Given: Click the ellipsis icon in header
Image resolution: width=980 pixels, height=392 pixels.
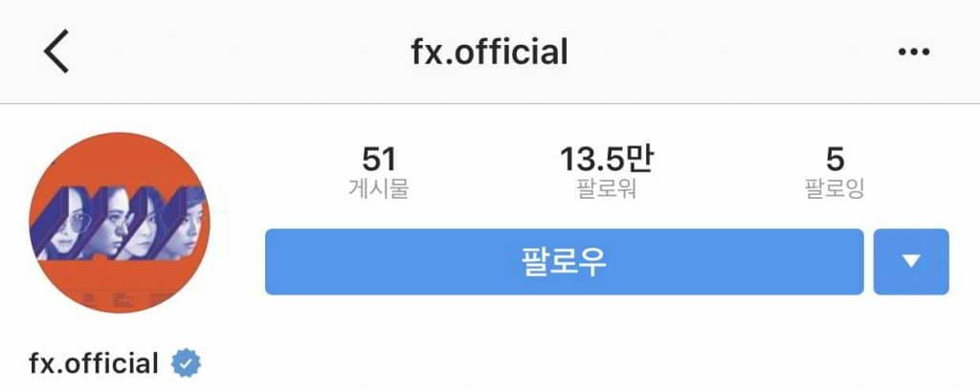Looking at the screenshot, I should [x=914, y=52].
